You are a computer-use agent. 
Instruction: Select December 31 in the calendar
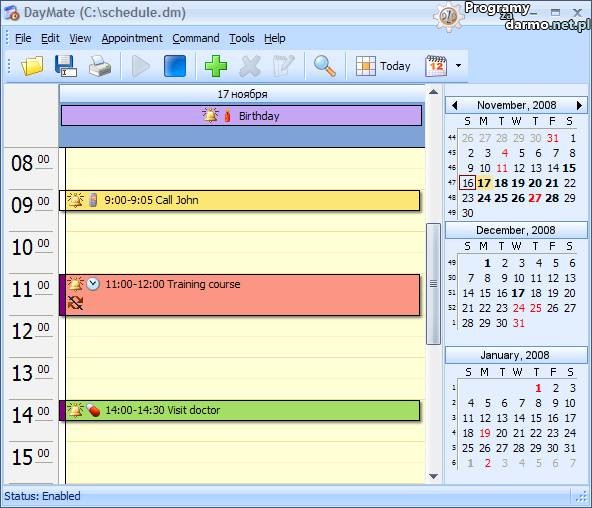click(518, 323)
